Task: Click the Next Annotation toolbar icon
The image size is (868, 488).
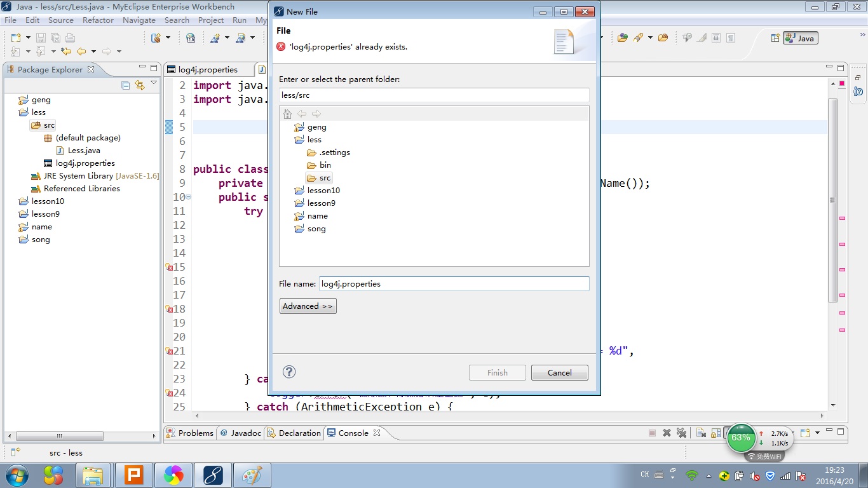Action: (16, 51)
